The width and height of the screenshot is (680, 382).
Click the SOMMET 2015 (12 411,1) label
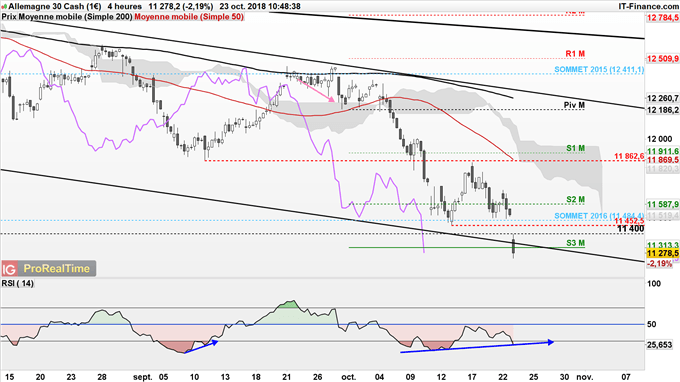(599, 69)
